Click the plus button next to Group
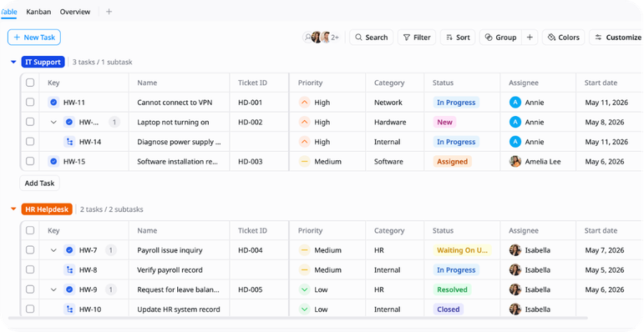The image size is (644, 332). (530, 38)
